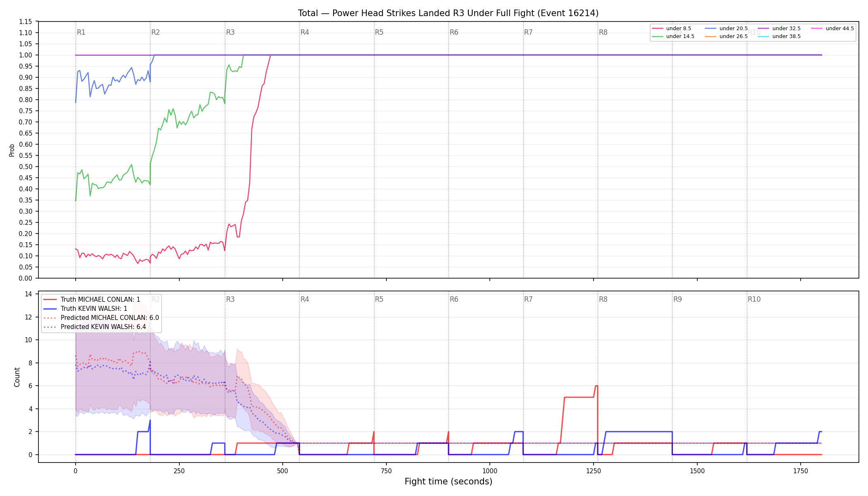Image resolution: width=868 pixels, height=496 pixels.
Task: Click the 14 tick on Count axis
Action: (29, 294)
